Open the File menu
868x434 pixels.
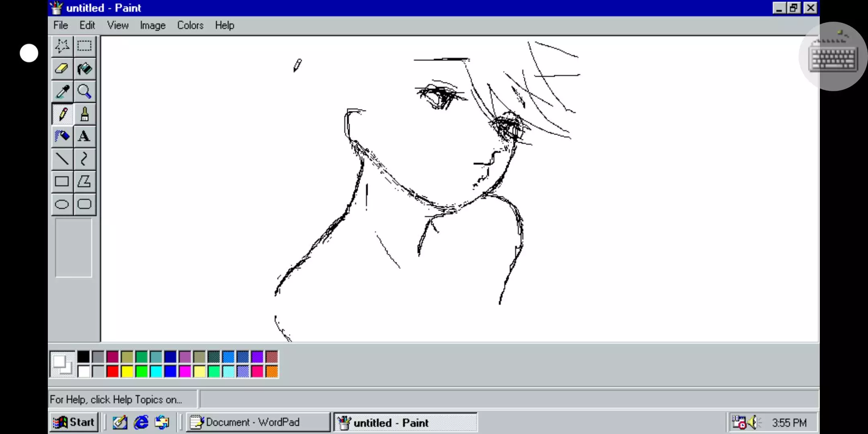tap(61, 25)
